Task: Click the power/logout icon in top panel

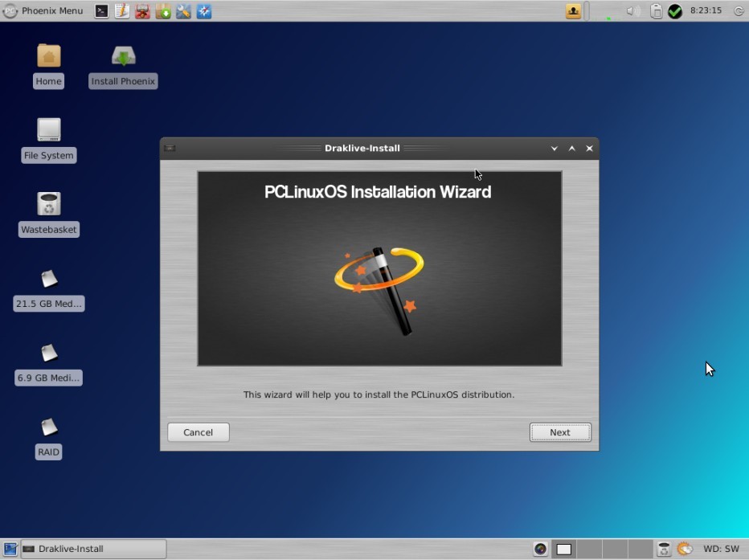Action: click(x=739, y=11)
